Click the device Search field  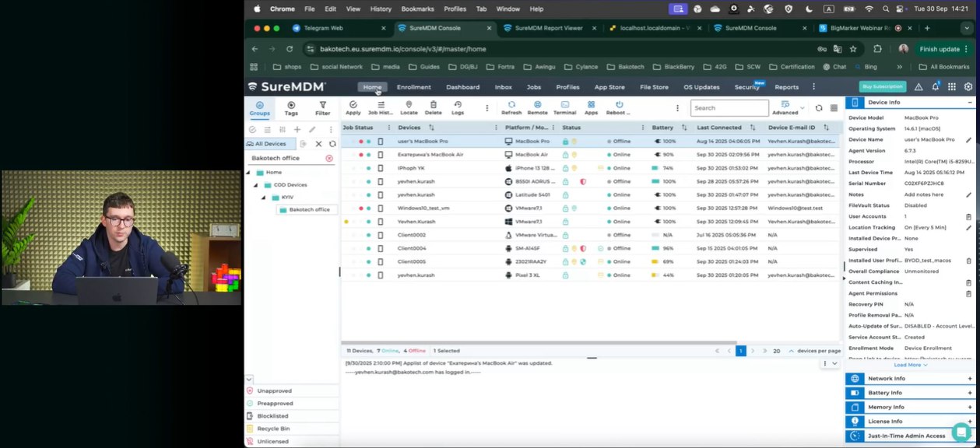coord(729,108)
